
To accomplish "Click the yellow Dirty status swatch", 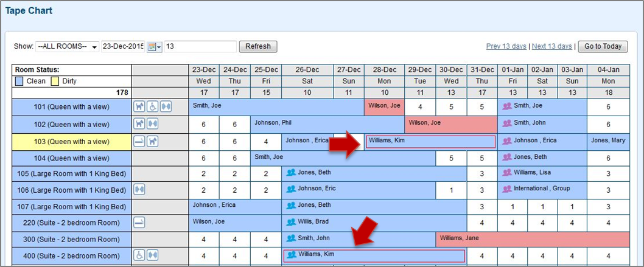I will (x=55, y=81).
